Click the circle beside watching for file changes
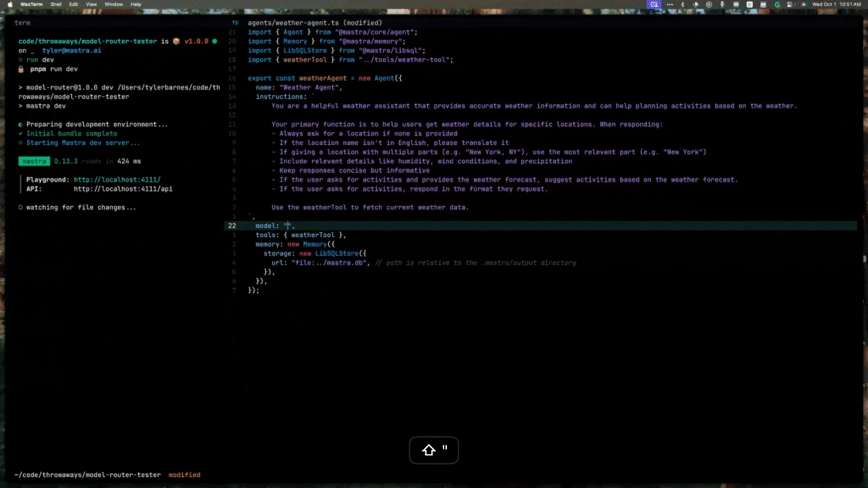 pos(20,207)
